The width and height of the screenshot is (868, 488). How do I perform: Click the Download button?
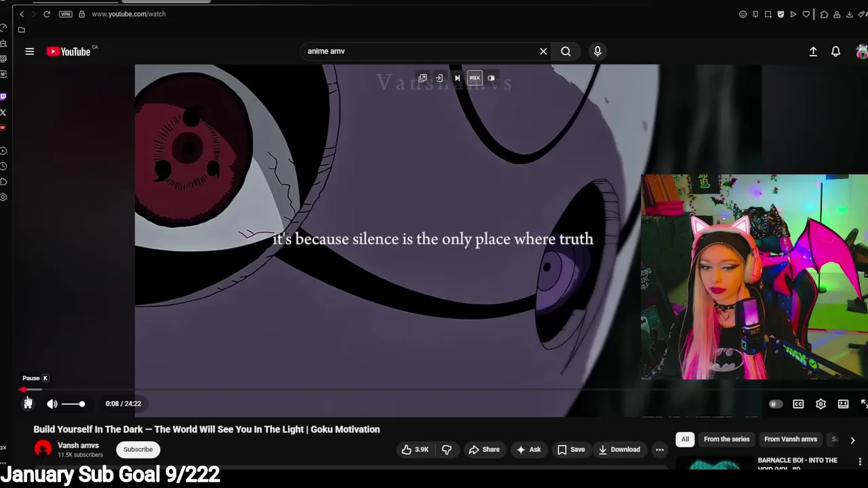tap(619, 449)
